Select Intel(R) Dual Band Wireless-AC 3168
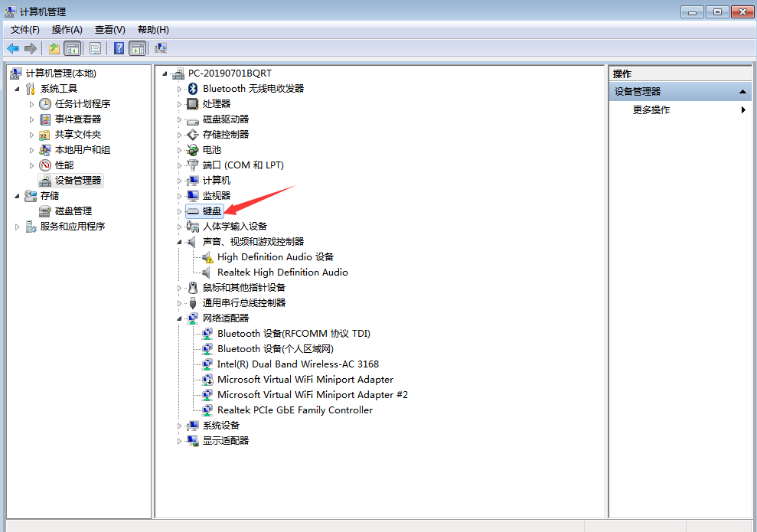The width and height of the screenshot is (757, 532). [298, 364]
